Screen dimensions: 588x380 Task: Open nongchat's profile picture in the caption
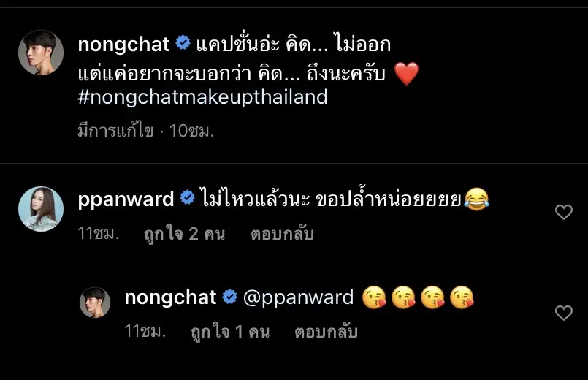pos(41,53)
